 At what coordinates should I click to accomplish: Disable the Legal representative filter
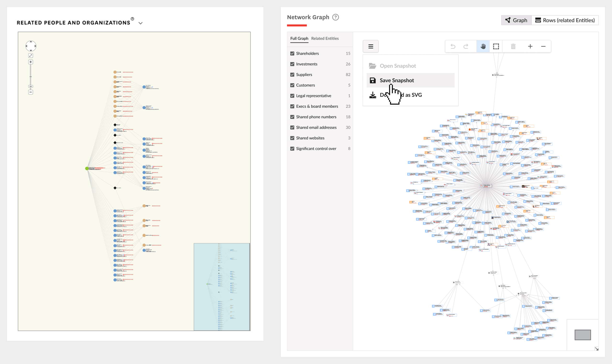click(x=292, y=96)
